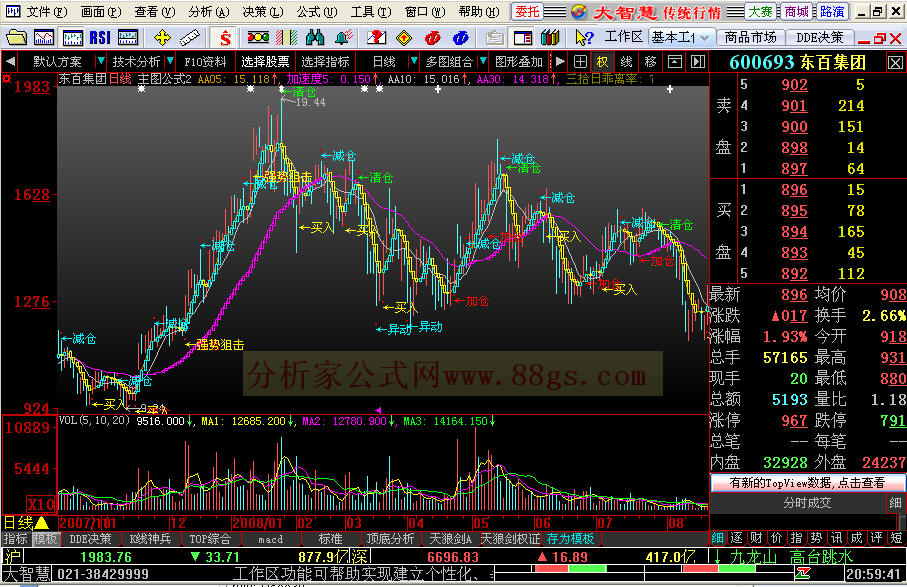The image size is (907, 587).
Task: Switch to the 顶底分析 tab
Action: [x=390, y=538]
